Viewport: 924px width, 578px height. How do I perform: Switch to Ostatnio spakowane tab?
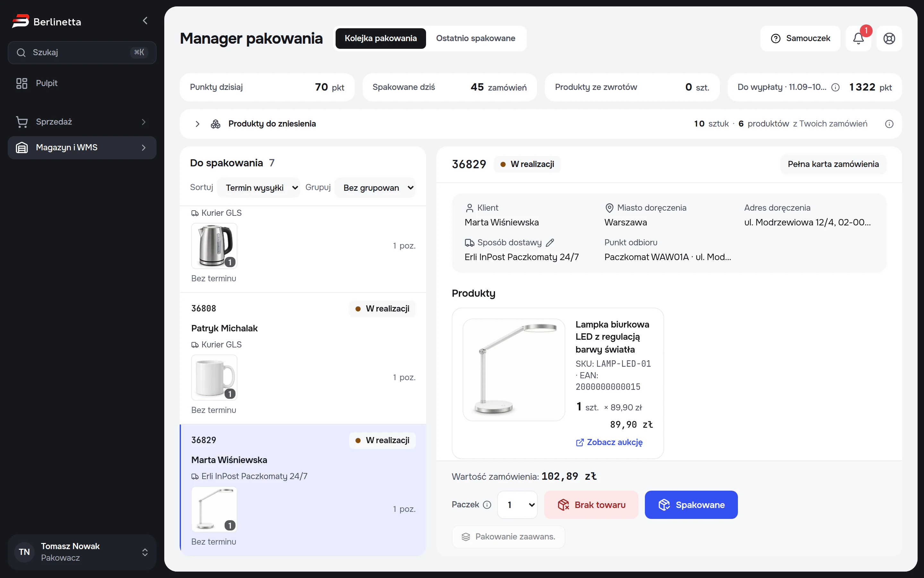476,39
